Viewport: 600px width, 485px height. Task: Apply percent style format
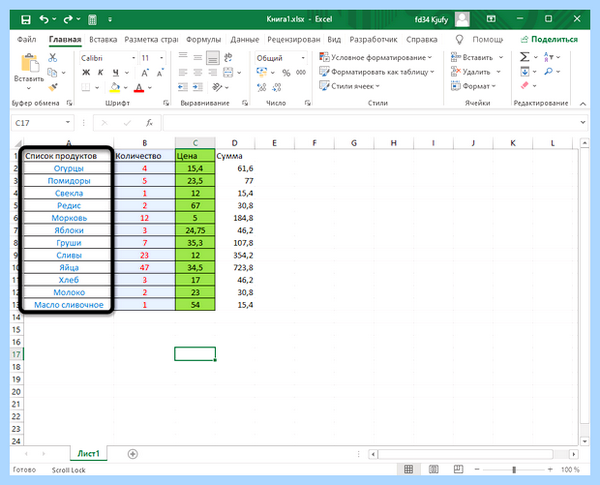pyautogui.click(x=286, y=73)
